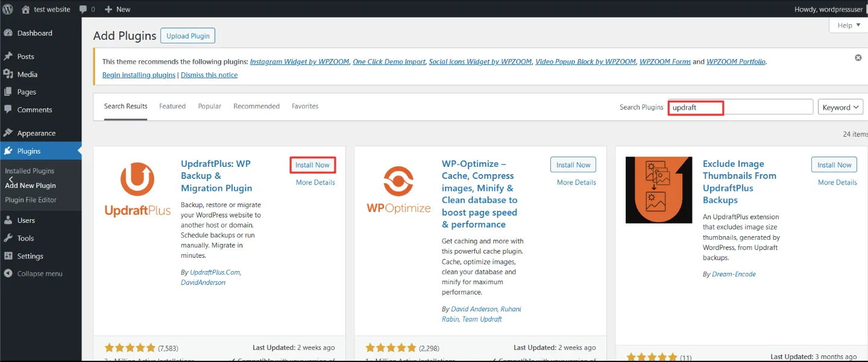Switch to the Popular tab
Screen dimensions: 868x362
point(210,106)
